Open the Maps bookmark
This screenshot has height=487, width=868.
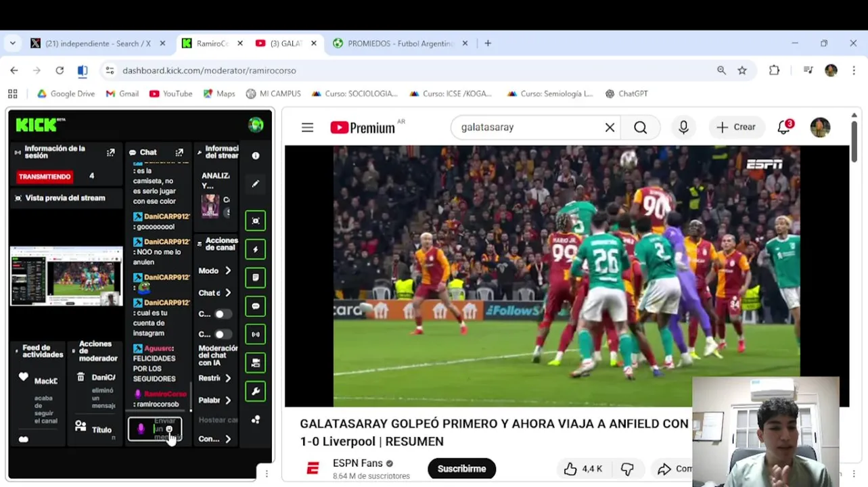click(x=219, y=94)
